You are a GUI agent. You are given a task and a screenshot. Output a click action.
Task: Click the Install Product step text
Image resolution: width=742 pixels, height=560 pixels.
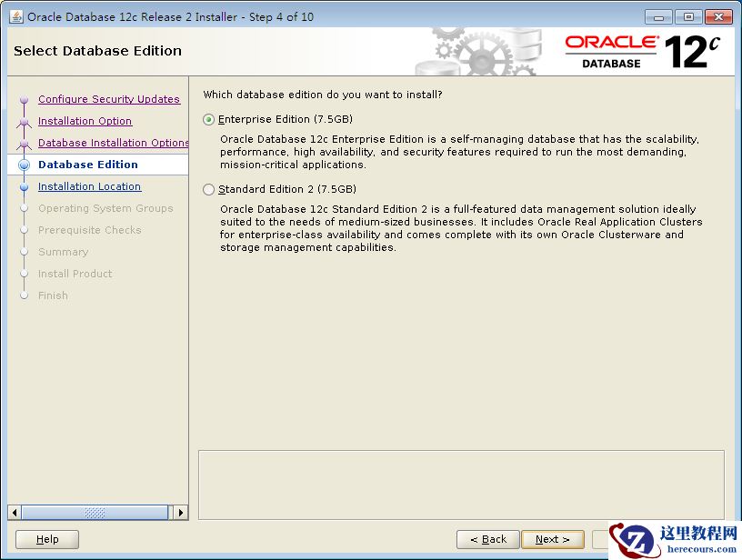75,274
